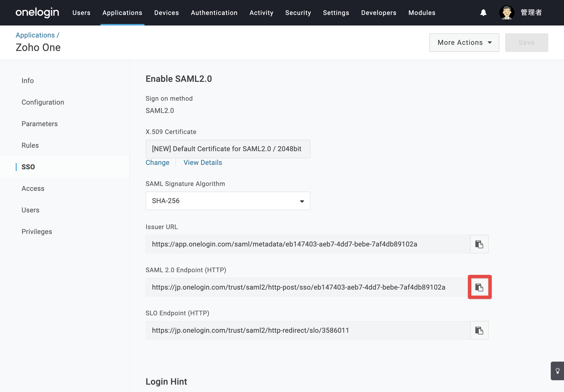Click the SLO Endpoint URL field
Screen dimensions: 564x392
tap(308, 331)
